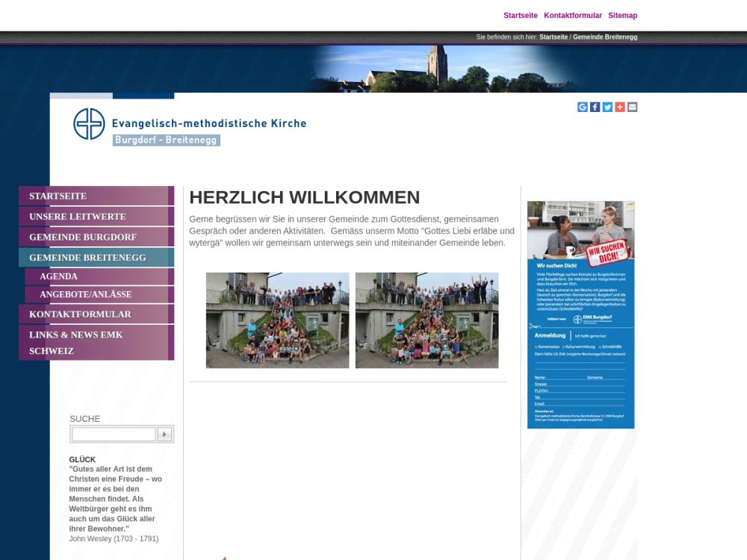Screen dimensions: 747x560
Task: Open Startseite in left navigation menu
Action: pos(58,196)
